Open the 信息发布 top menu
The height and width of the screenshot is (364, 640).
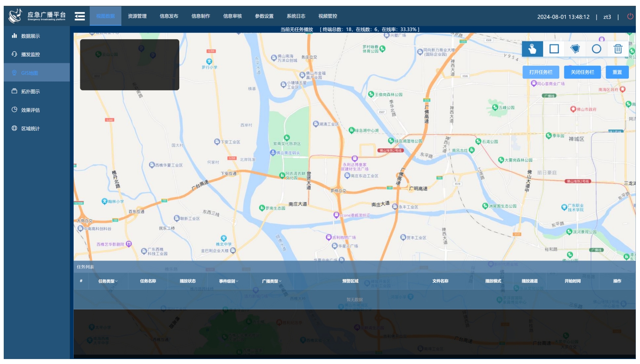[x=169, y=16]
